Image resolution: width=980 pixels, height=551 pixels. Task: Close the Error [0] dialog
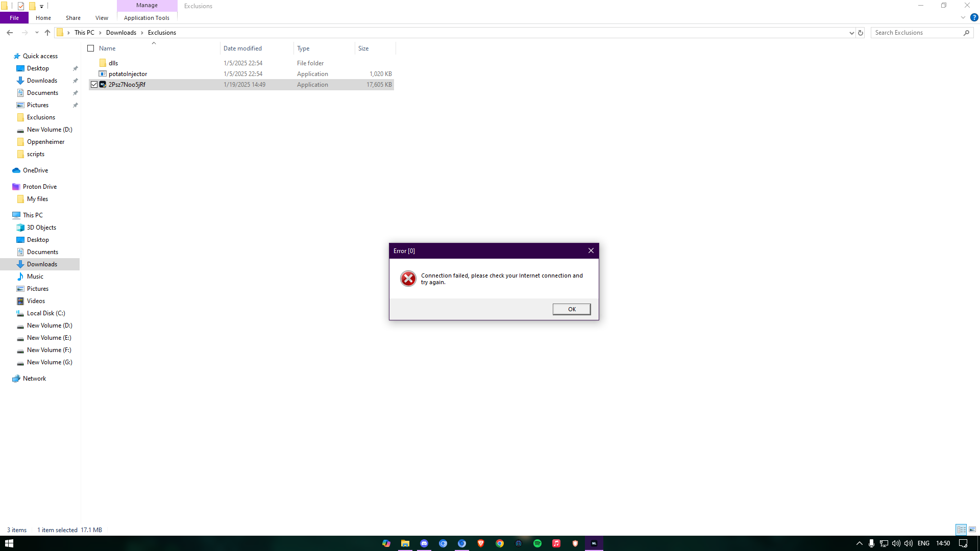[x=591, y=251]
